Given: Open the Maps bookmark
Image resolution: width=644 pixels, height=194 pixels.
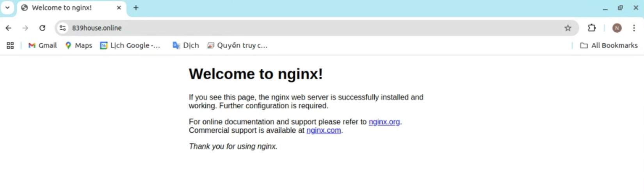Looking at the screenshot, I should [78, 46].
